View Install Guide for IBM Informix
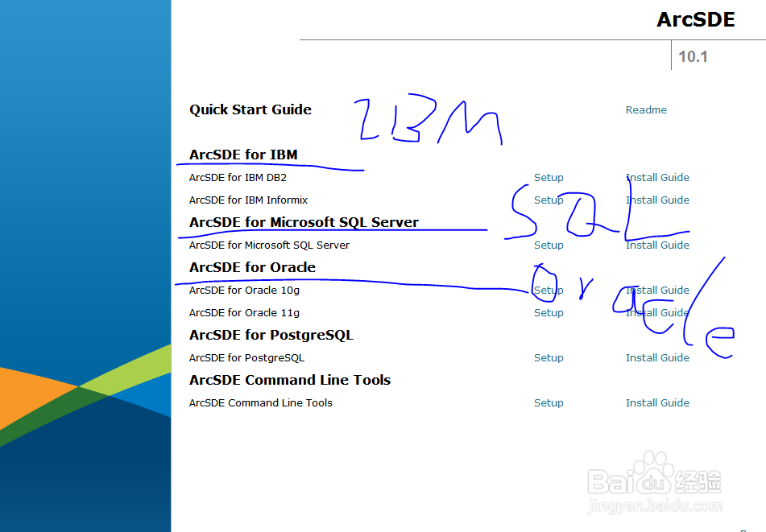766x532 pixels. [x=657, y=200]
